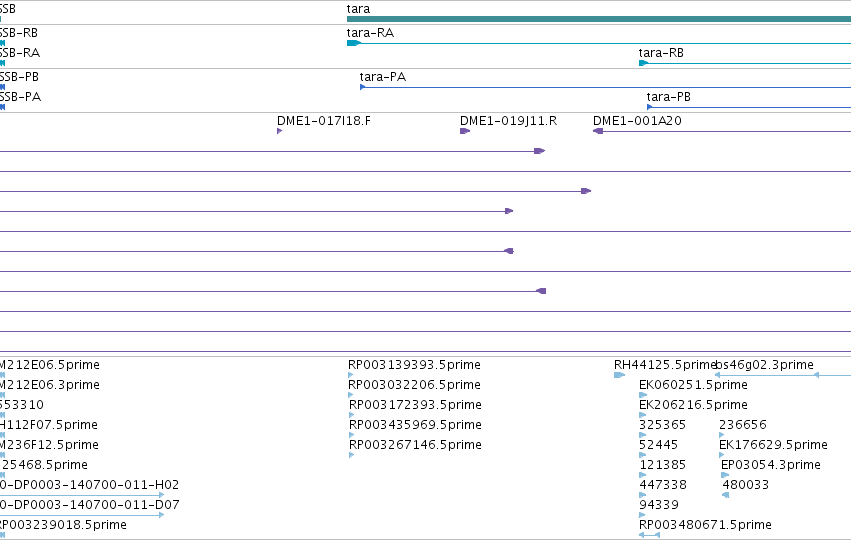Click the DME1-017I18.F feature label
The image size is (851, 540).
pyautogui.click(x=324, y=120)
